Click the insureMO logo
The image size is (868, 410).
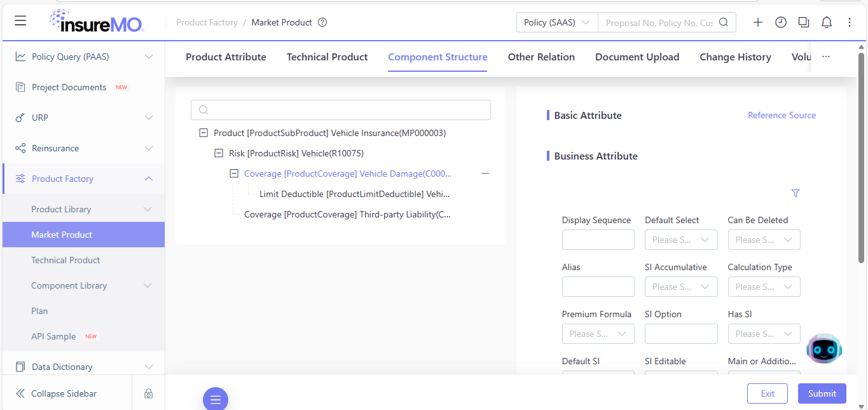click(x=97, y=21)
